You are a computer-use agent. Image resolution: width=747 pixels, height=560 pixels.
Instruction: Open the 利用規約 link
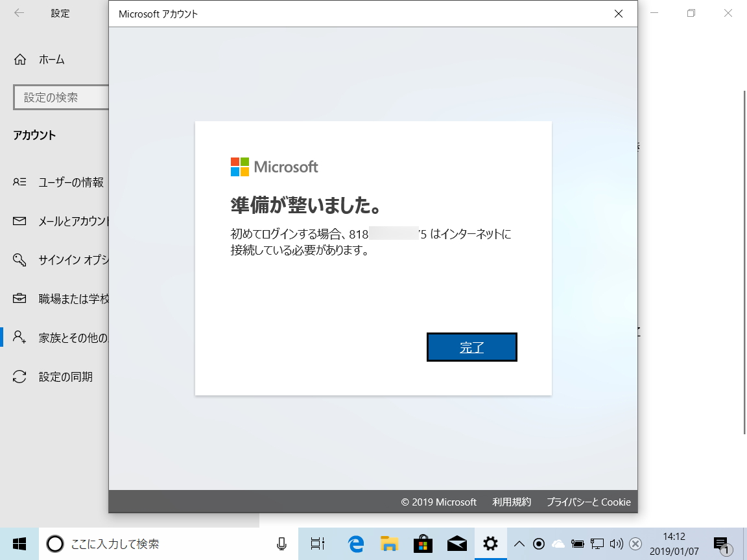click(x=512, y=502)
